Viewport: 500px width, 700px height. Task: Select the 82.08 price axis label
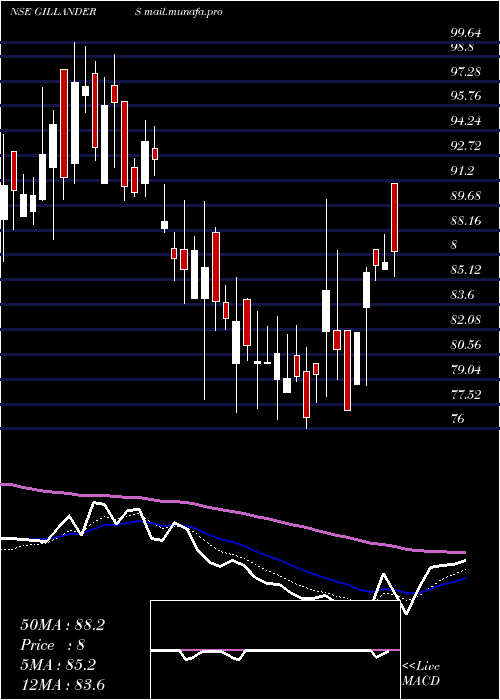(466, 320)
